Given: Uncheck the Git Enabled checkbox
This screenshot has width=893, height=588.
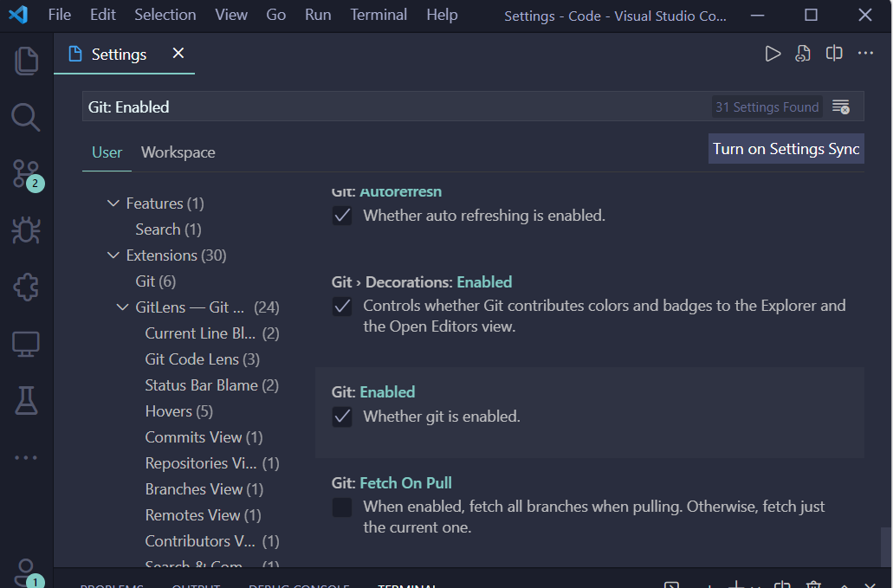Looking at the screenshot, I should 343,417.
